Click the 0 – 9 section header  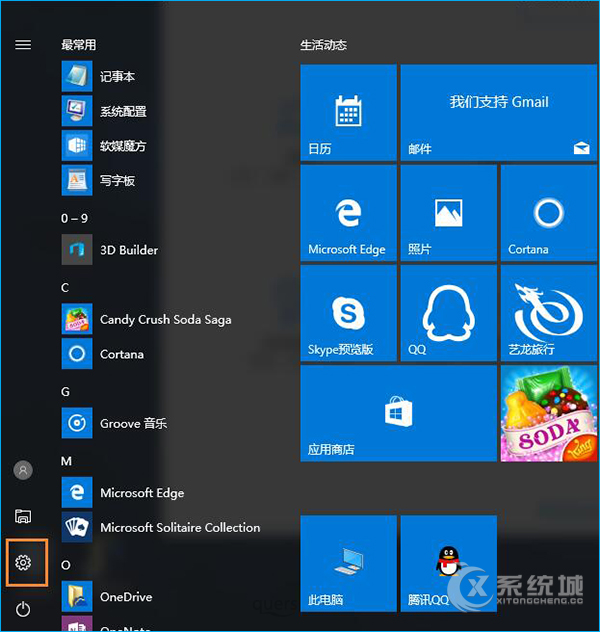(x=75, y=218)
